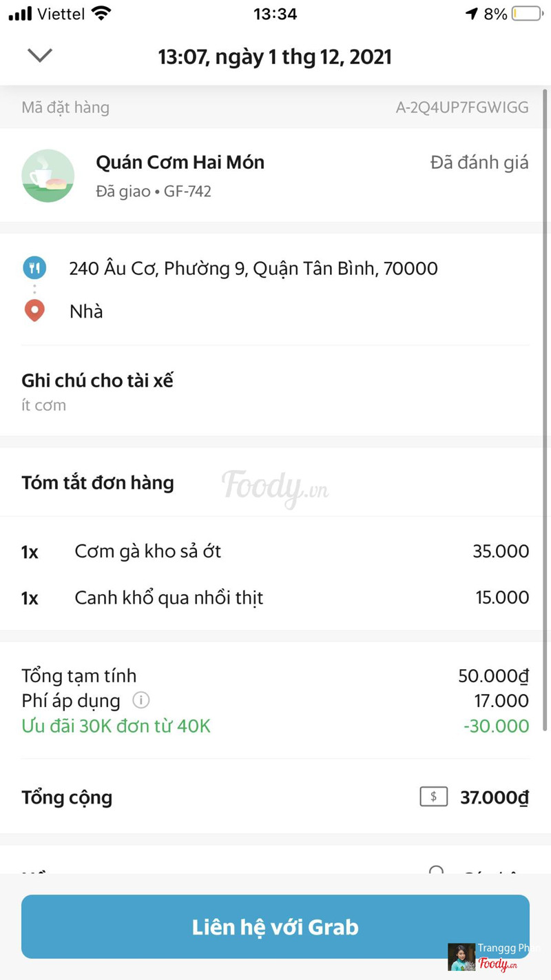The height and width of the screenshot is (980, 551).
Task: Tap the Quán Cơm Hai Món restaurant logo
Action: coord(48,176)
